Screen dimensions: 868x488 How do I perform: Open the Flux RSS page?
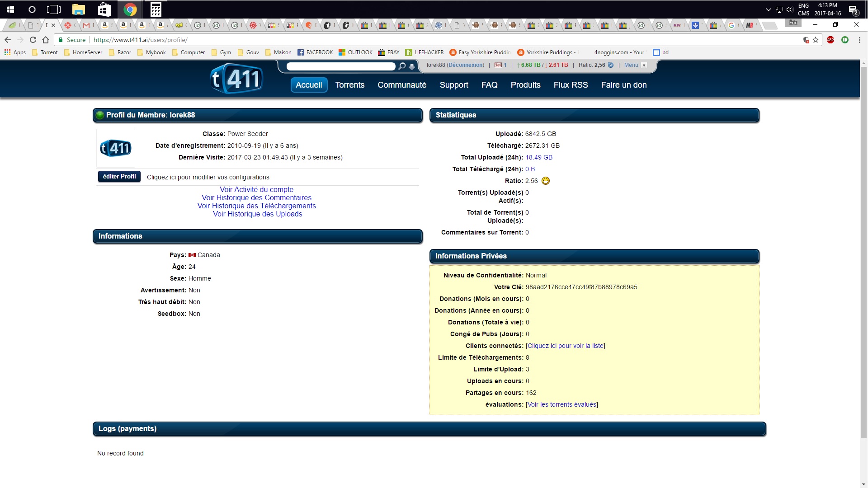coord(571,85)
